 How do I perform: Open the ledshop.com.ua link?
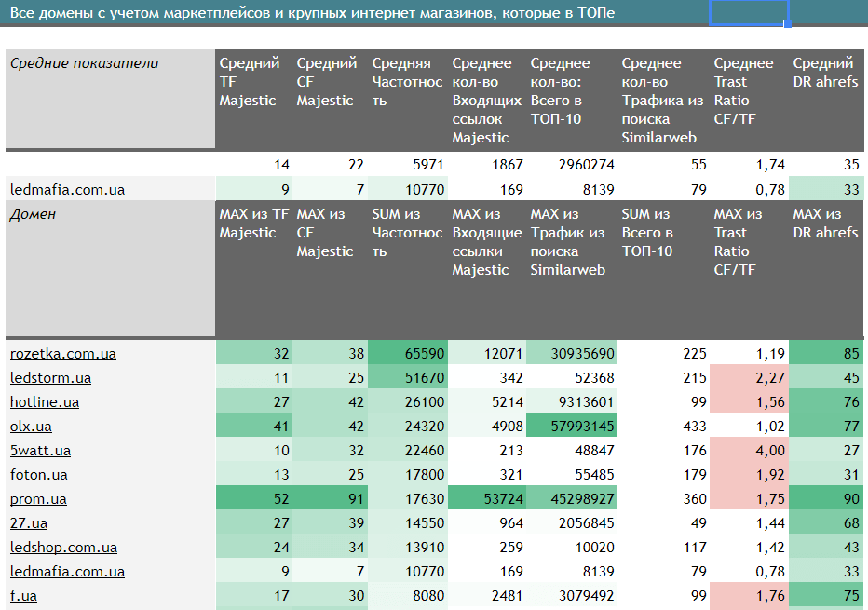coord(63,548)
